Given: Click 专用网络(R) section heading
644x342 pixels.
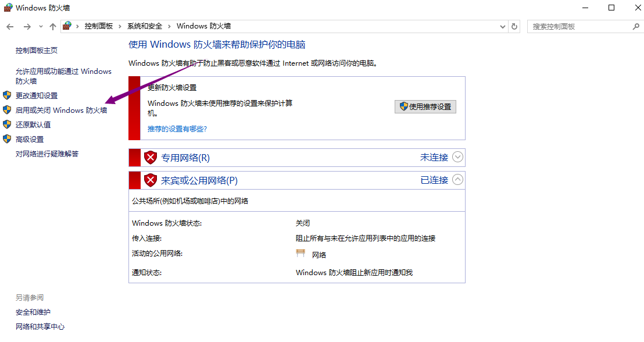Looking at the screenshot, I should 185,158.
